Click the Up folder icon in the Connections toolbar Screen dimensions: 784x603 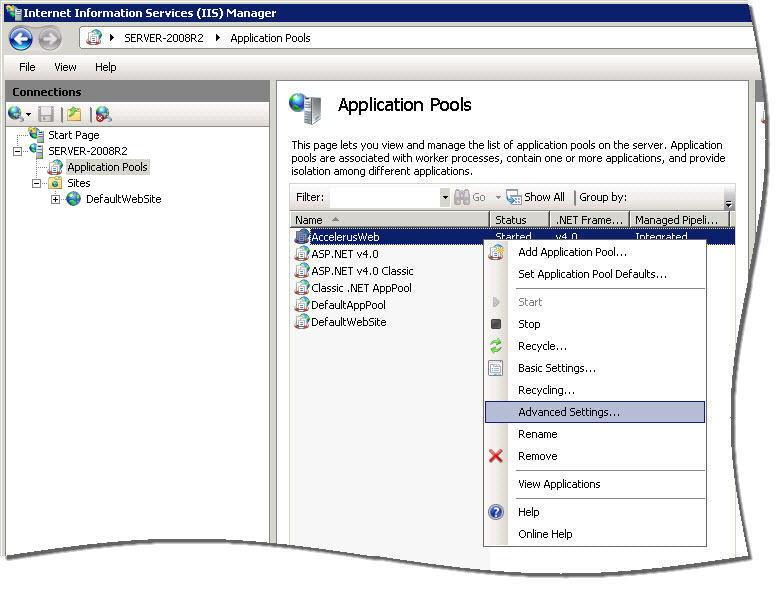[x=74, y=114]
